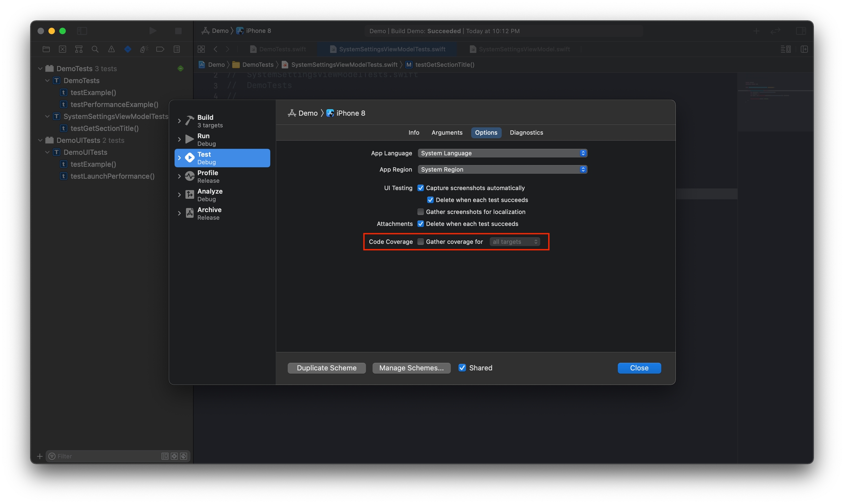Expand the Build scheme action
Viewport: 844px width, 504px height.
click(x=179, y=121)
